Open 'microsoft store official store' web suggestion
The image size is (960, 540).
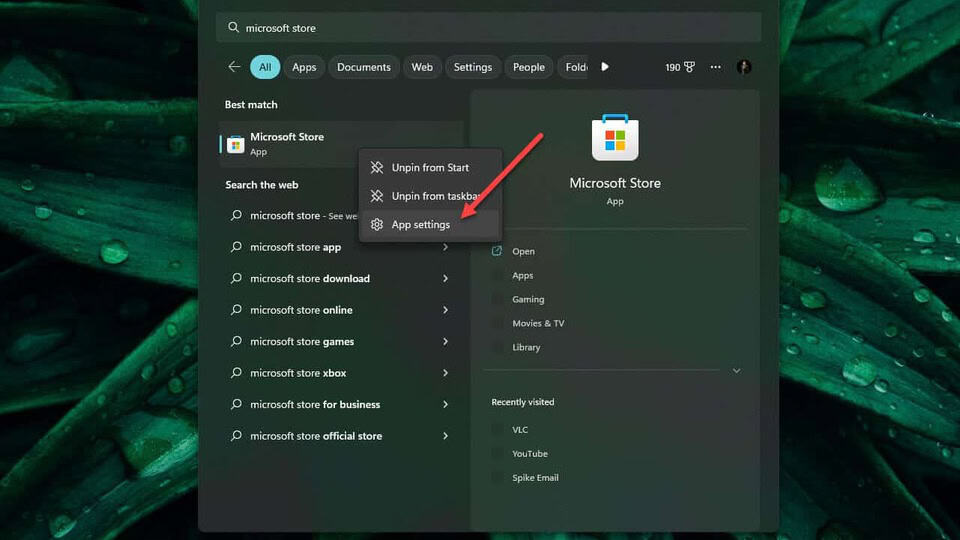click(x=341, y=436)
